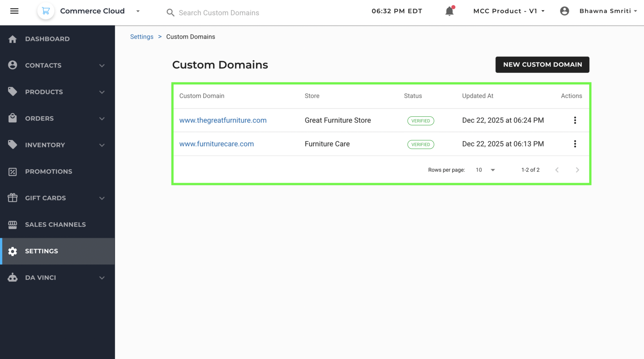Open actions menu for www.thegreatfurniture.com
Screen dimensions: 644x359
pos(575,120)
